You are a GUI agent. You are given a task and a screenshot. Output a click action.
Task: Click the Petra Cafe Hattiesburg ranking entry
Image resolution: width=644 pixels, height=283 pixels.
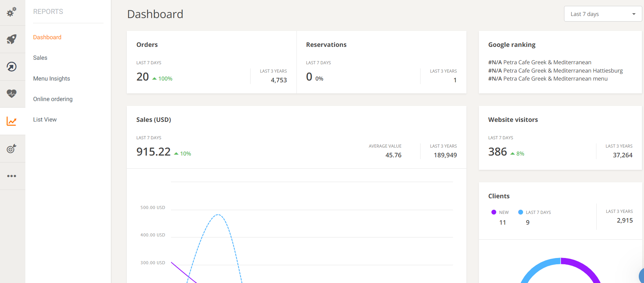[555, 70]
